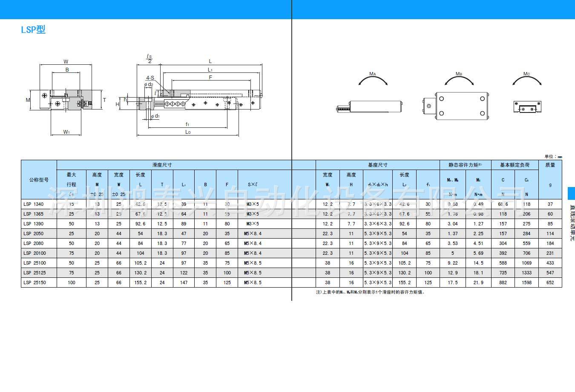
Task: Click mass value 433 in LSP 25100 row
Action: pyautogui.click(x=550, y=263)
